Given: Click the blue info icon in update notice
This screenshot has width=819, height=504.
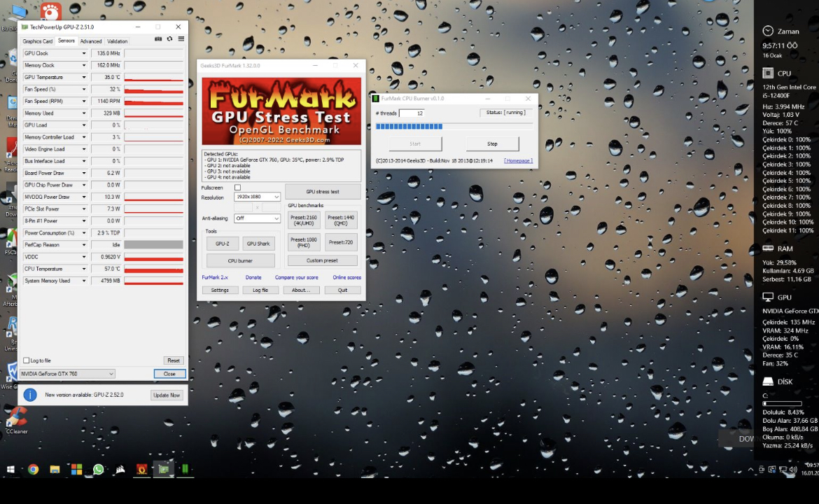Looking at the screenshot, I should coord(30,395).
